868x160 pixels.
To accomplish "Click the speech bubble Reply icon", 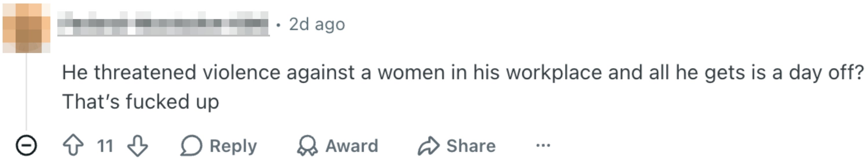I will click(191, 145).
